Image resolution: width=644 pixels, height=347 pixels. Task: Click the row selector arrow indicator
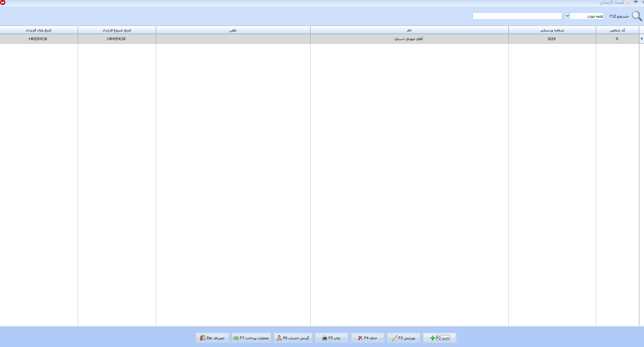click(x=642, y=39)
